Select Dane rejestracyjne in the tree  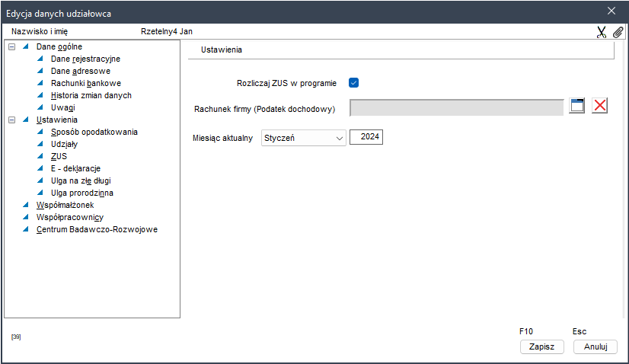pyautogui.click(x=85, y=59)
